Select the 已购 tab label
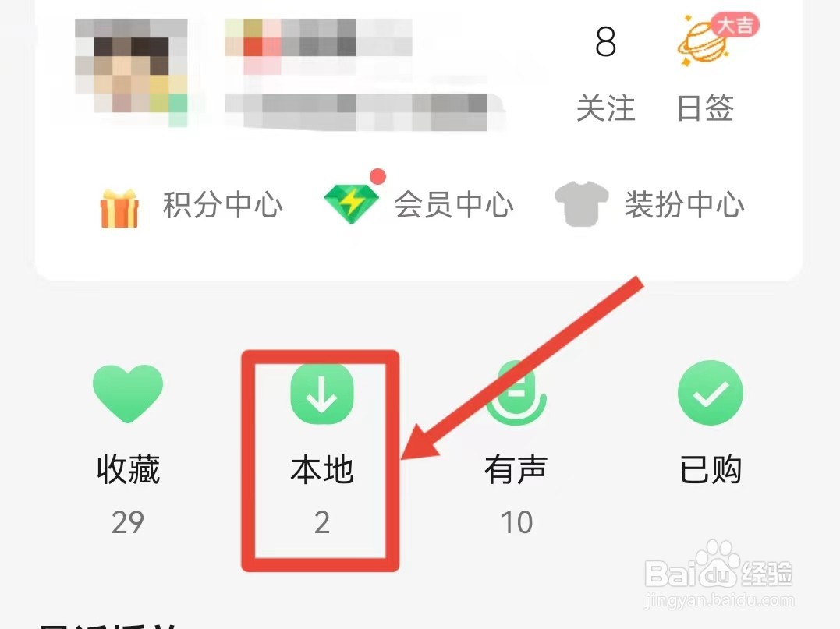Image resolution: width=840 pixels, height=629 pixels. point(711,469)
